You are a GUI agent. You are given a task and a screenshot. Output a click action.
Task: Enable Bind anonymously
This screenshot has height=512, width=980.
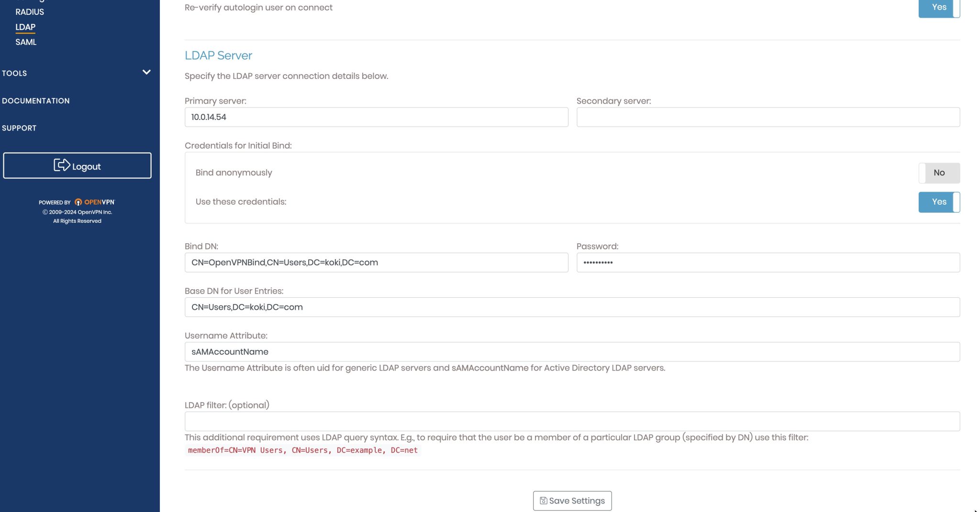pos(939,172)
